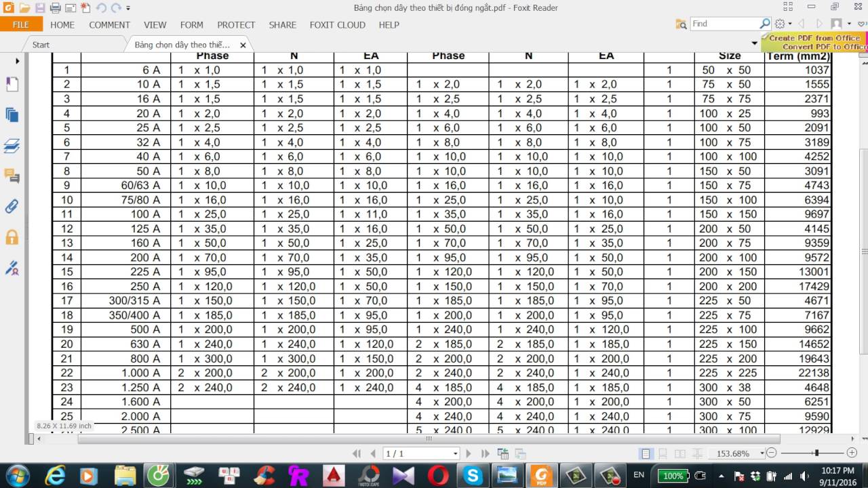Open the Attachments paperclip panel

12,206
